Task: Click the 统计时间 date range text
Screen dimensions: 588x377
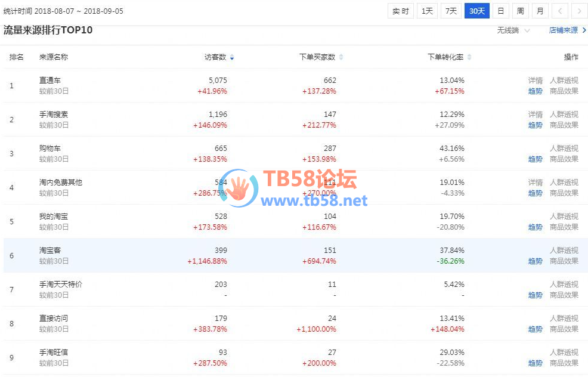Action: (x=63, y=11)
